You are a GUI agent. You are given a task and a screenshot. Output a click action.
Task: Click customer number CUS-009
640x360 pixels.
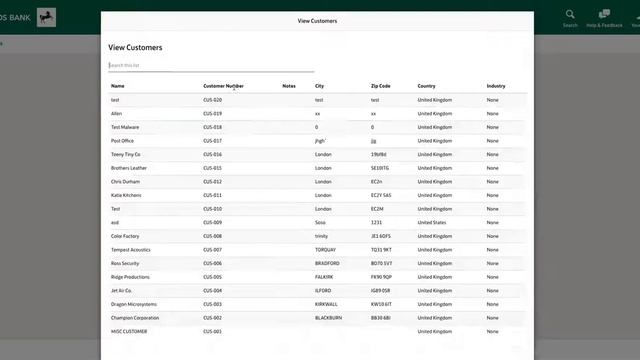(213, 222)
